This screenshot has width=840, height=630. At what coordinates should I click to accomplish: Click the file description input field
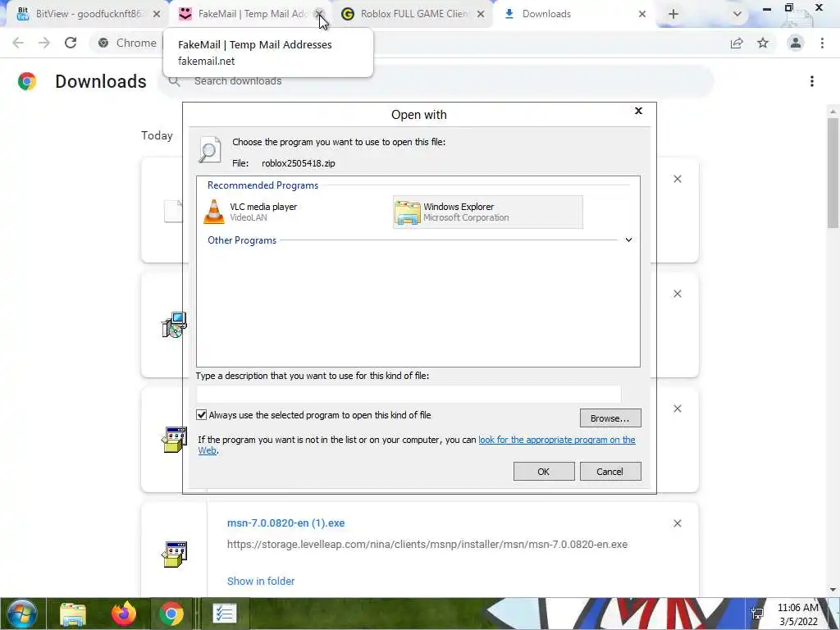(x=409, y=394)
